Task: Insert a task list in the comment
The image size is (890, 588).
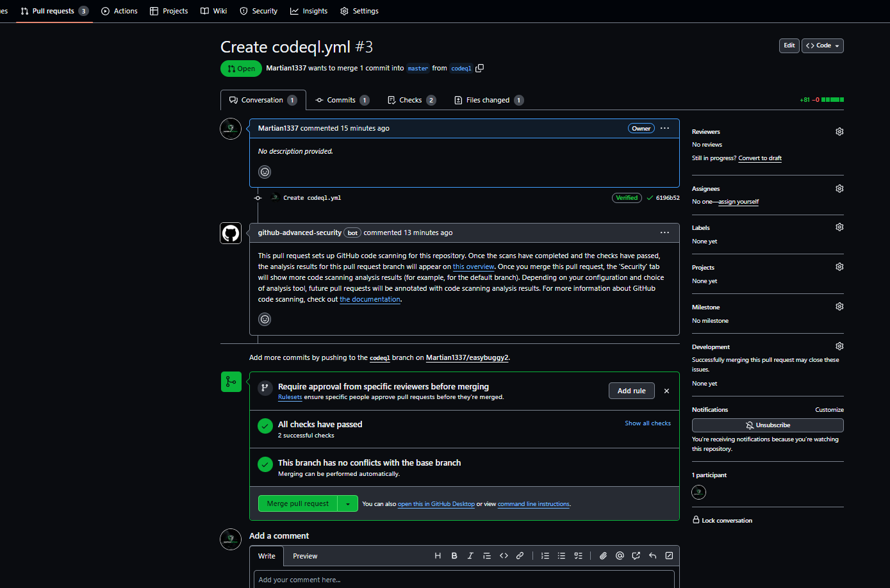Action: point(578,556)
